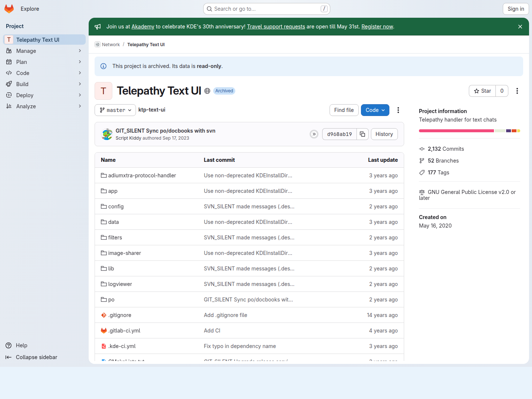Viewport: 532px width, 399px height.
Task: Click the pink segment of languages bar
Action: click(x=456, y=131)
